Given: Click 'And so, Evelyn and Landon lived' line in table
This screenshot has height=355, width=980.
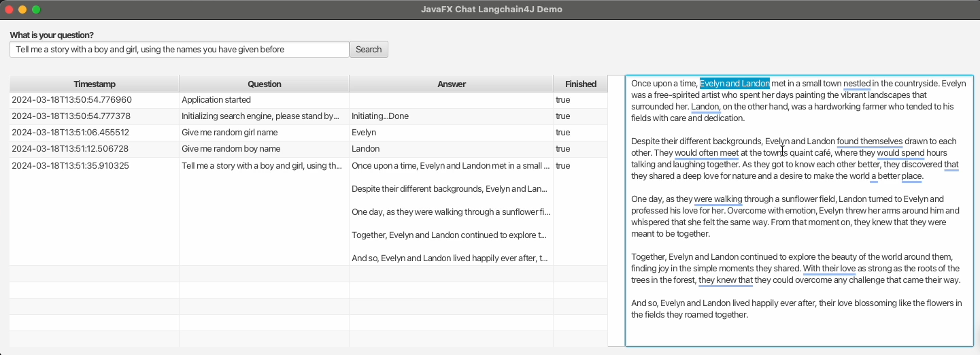Looking at the screenshot, I should click(x=450, y=258).
